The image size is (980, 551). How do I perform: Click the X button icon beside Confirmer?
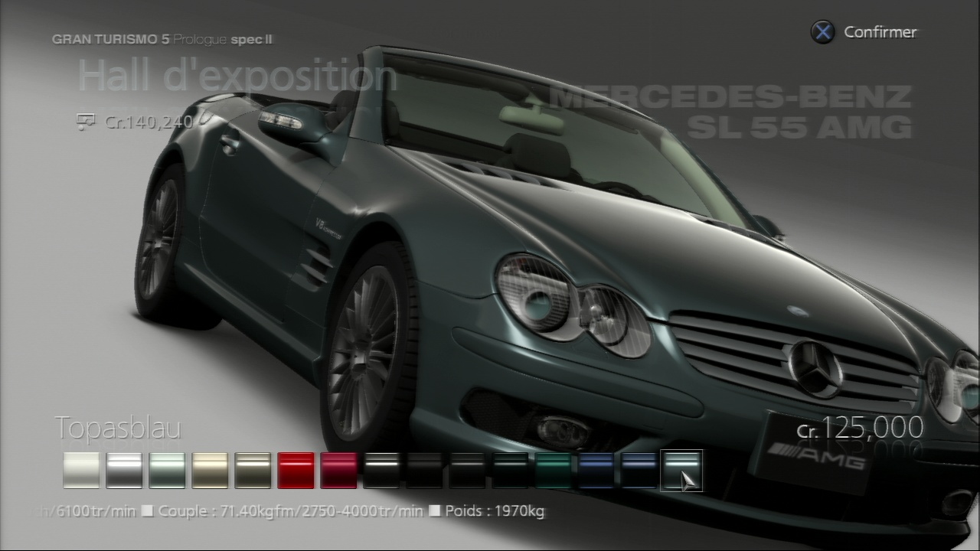[x=823, y=32]
